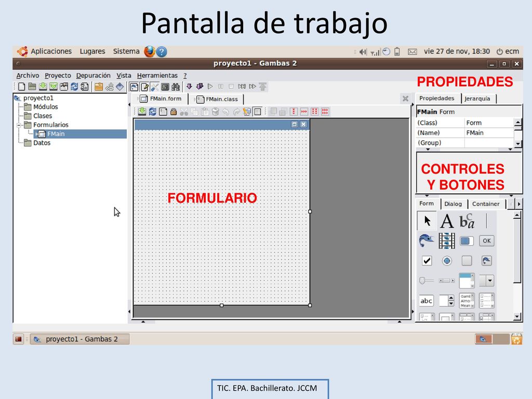Stop execution with the square stop icon
Screen dimensions: 532x399
tap(231, 87)
